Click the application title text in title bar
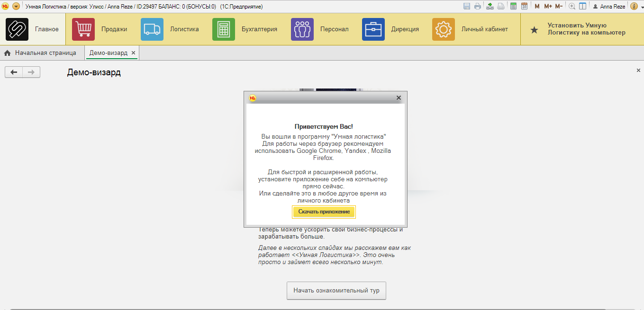The height and width of the screenshot is (310, 644). [144, 7]
